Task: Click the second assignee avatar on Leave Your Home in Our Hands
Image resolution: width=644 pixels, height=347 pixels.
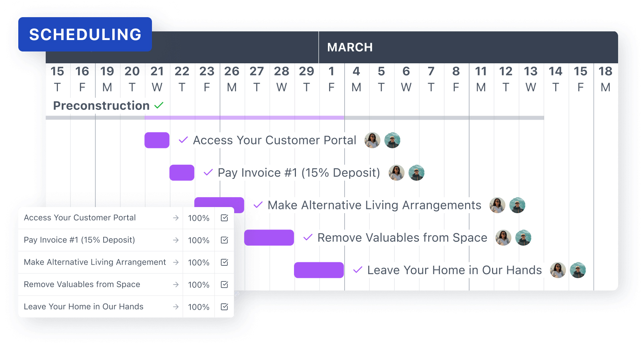Action: pyautogui.click(x=578, y=270)
